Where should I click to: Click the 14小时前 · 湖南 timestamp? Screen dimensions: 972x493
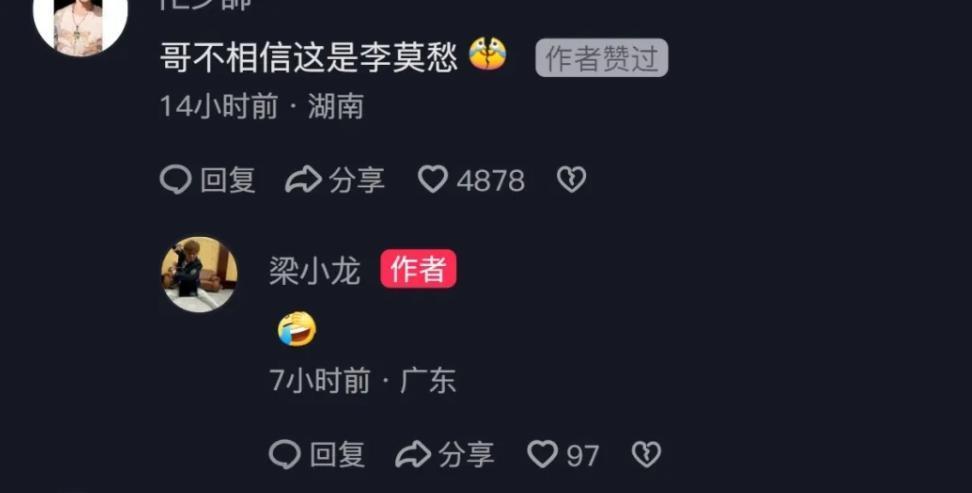[x=262, y=107]
